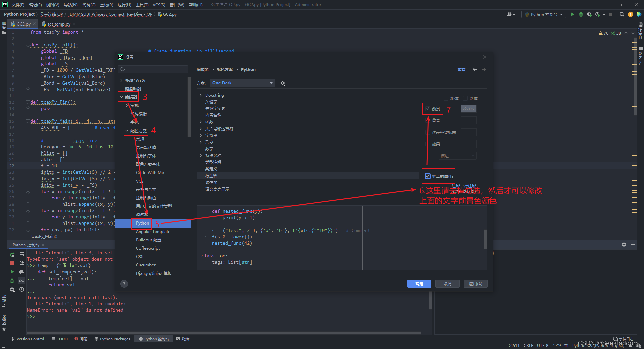The height and width of the screenshot is (349, 644).
Task: Go back in settings navigation
Action: click(x=475, y=69)
